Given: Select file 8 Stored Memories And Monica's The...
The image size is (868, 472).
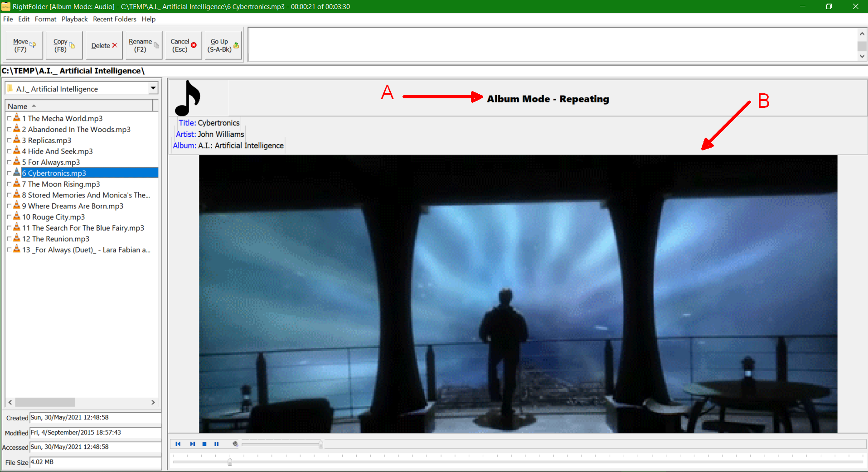Looking at the screenshot, I should (86, 195).
